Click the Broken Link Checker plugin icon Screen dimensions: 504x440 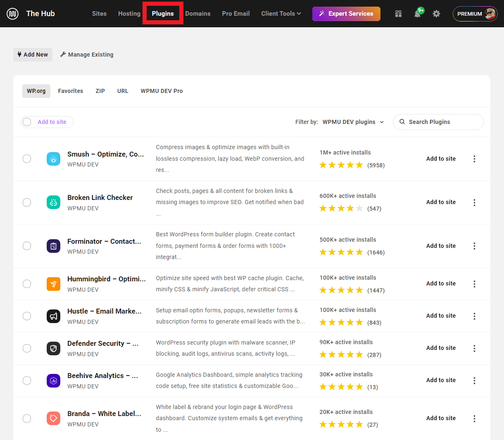click(53, 202)
